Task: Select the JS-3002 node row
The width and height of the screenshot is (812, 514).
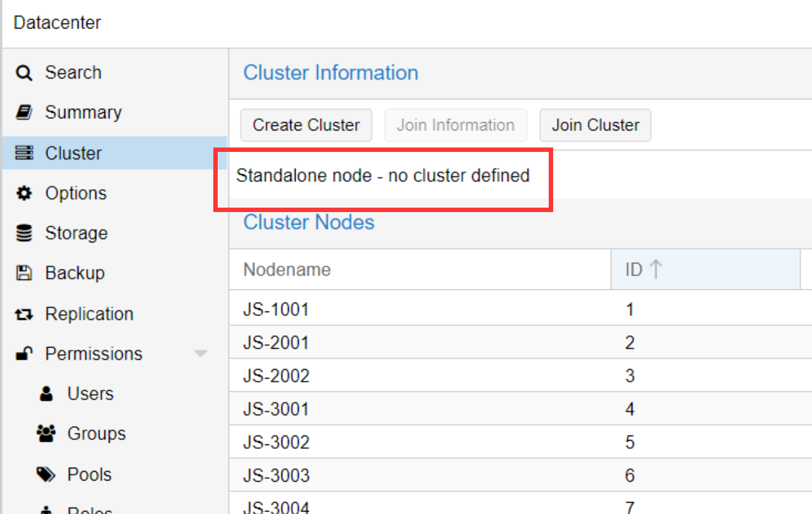Action: tap(276, 442)
